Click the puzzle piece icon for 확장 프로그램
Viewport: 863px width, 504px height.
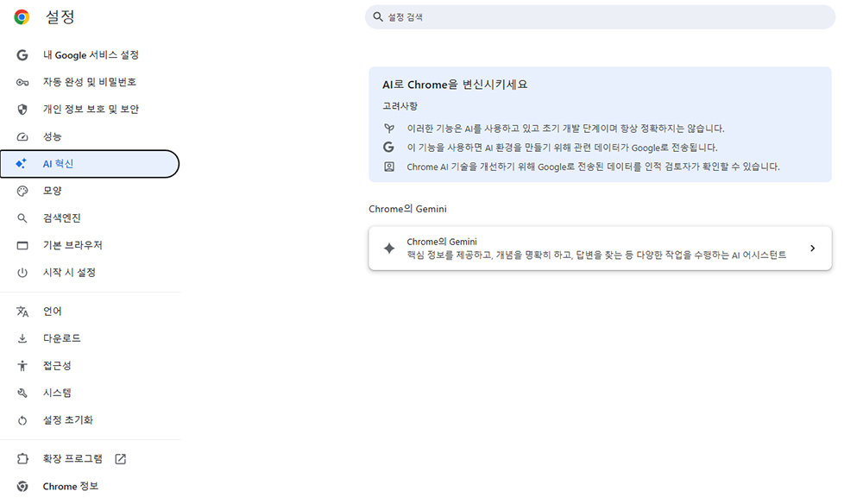pos(22,459)
